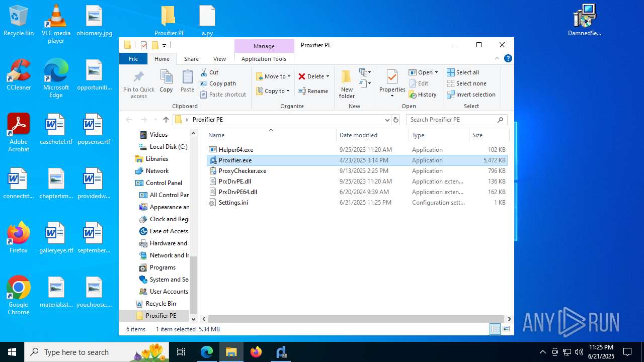Go up one folder level arrow
Viewport: 644px width, 362px height.
(x=166, y=120)
